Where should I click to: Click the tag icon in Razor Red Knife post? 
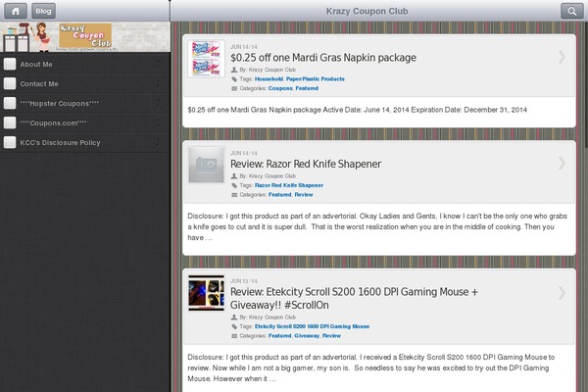pyautogui.click(x=234, y=185)
